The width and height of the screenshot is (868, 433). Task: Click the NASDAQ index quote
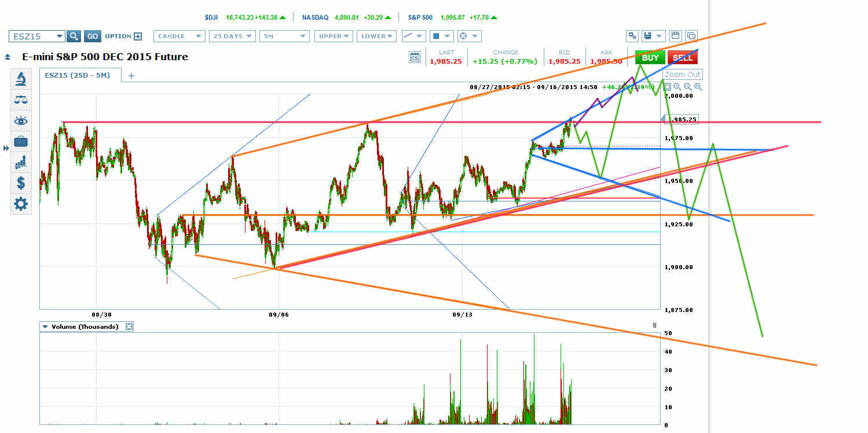(346, 17)
